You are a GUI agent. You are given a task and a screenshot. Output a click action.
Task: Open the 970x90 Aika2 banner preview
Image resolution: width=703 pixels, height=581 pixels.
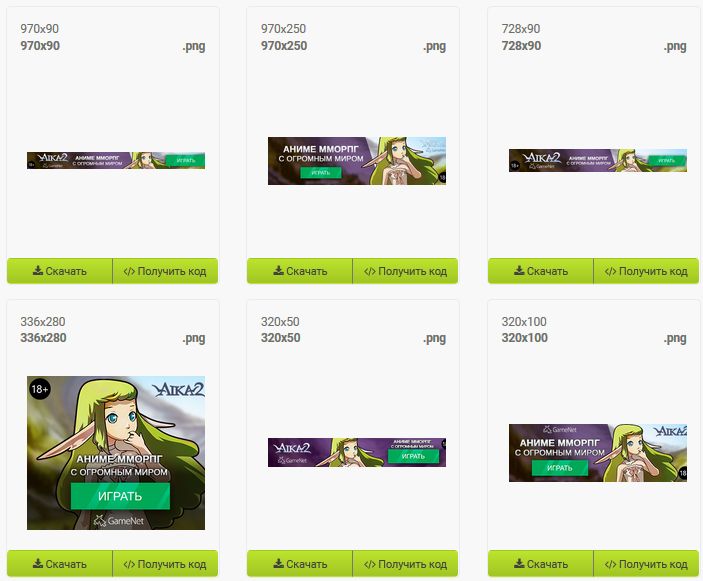coord(116,160)
